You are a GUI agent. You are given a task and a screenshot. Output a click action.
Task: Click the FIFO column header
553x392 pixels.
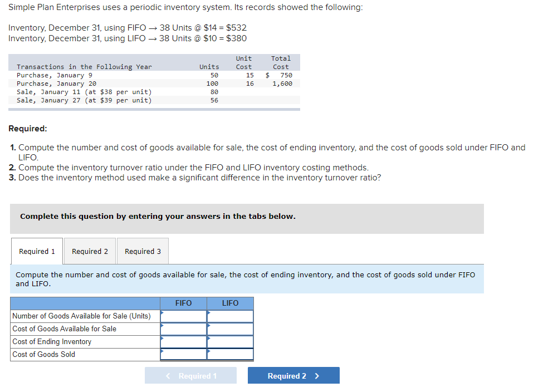point(183,303)
